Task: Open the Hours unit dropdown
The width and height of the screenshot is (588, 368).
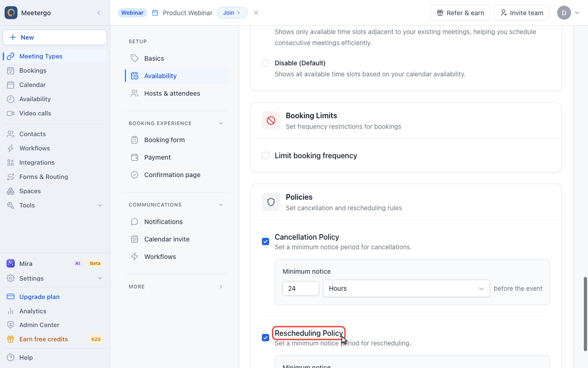Action: (x=407, y=288)
